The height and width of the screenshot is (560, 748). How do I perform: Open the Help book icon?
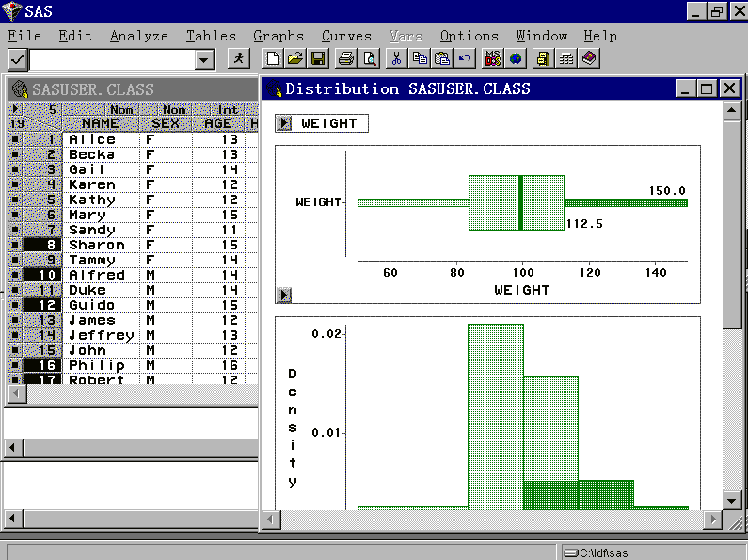point(589,59)
